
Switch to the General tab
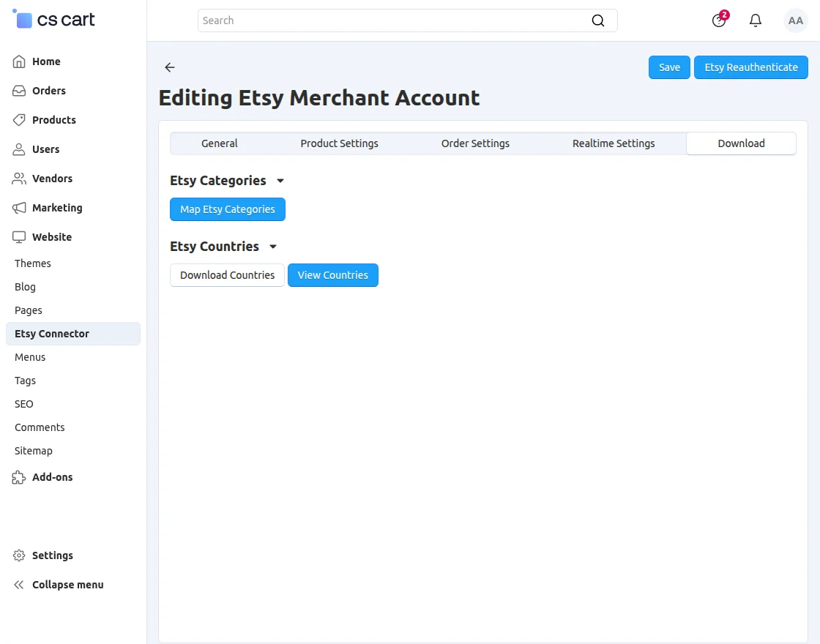click(x=219, y=143)
